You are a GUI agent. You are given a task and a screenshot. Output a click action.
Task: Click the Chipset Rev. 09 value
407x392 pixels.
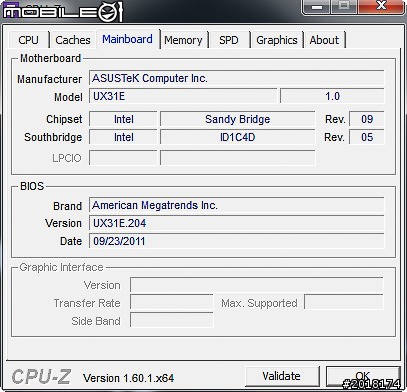(x=367, y=119)
